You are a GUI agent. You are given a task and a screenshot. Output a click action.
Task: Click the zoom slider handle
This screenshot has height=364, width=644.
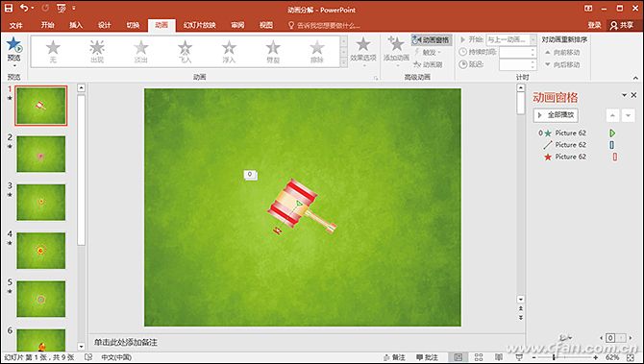[x=554, y=357]
